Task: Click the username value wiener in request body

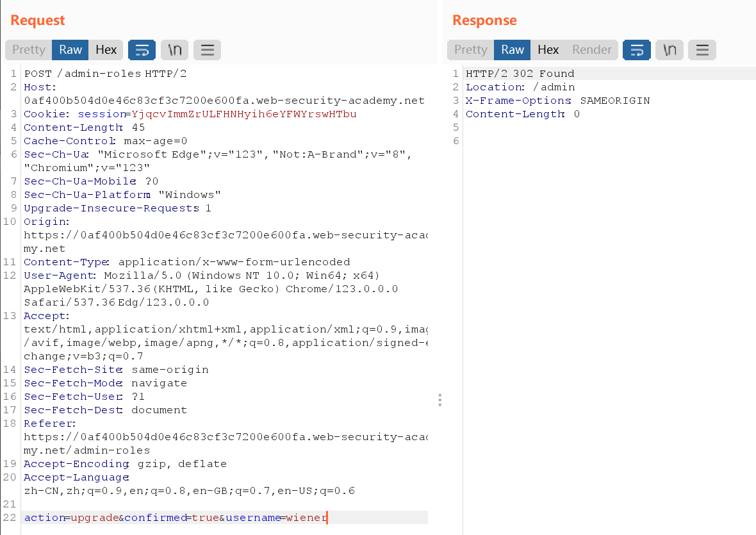Action: 306,518
